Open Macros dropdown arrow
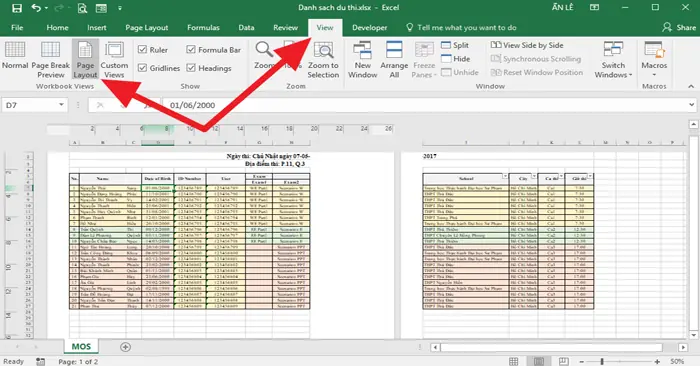The width and height of the screenshot is (700, 366). pos(654,75)
